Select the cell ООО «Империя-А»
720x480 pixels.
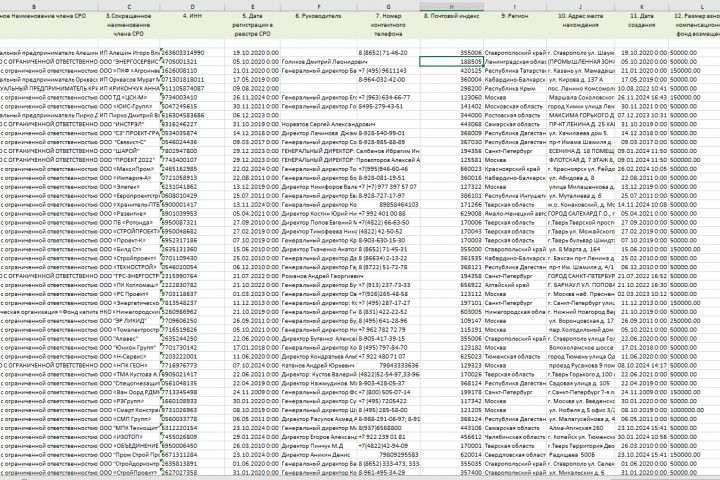(129, 178)
